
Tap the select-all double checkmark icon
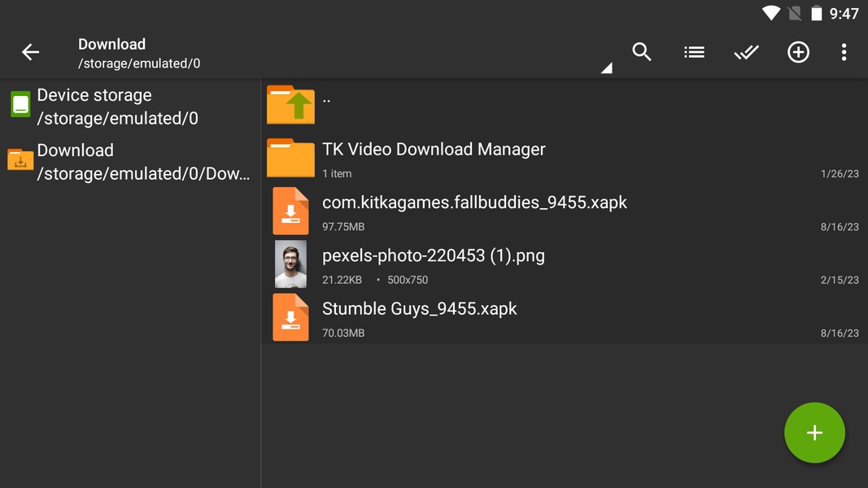(746, 52)
